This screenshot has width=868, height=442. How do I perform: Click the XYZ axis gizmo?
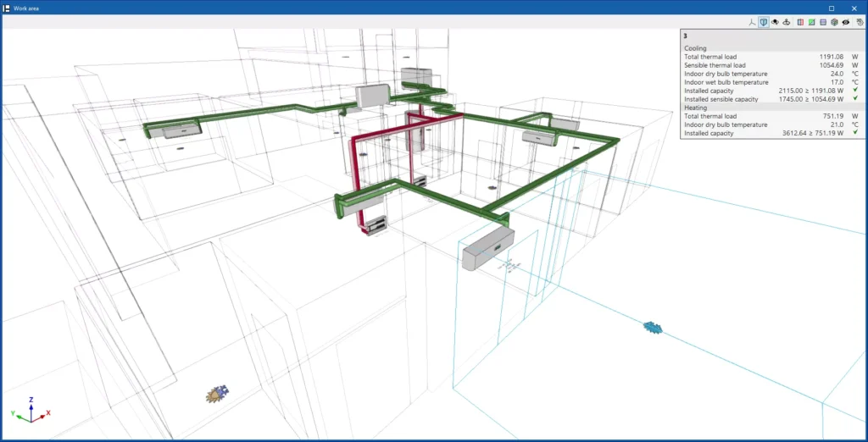click(x=30, y=410)
